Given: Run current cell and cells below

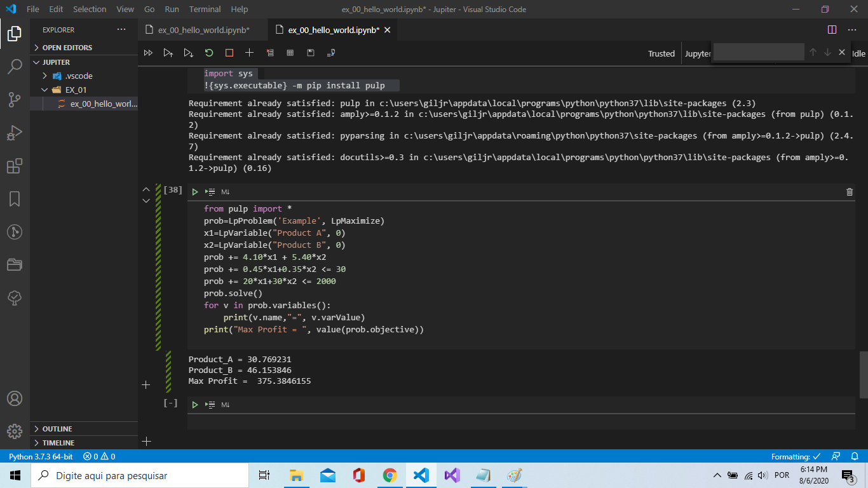Looking at the screenshot, I should pyautogui.click(x=189, y=53).
